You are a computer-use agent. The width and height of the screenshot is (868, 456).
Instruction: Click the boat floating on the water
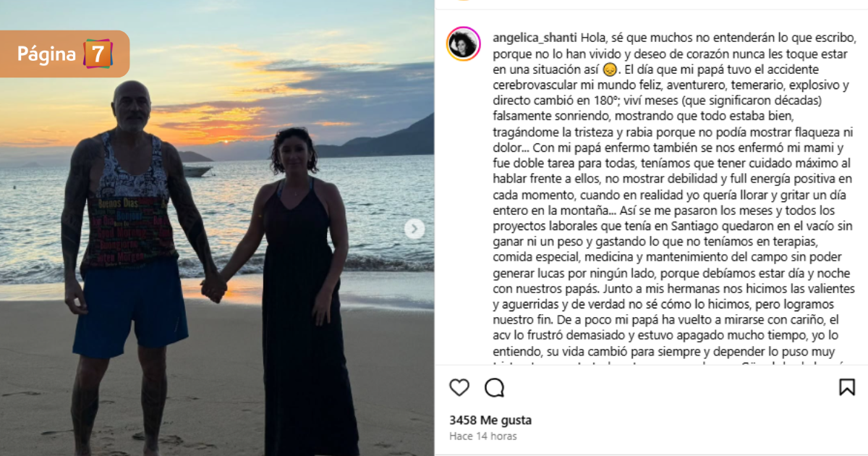click(197, 169)
